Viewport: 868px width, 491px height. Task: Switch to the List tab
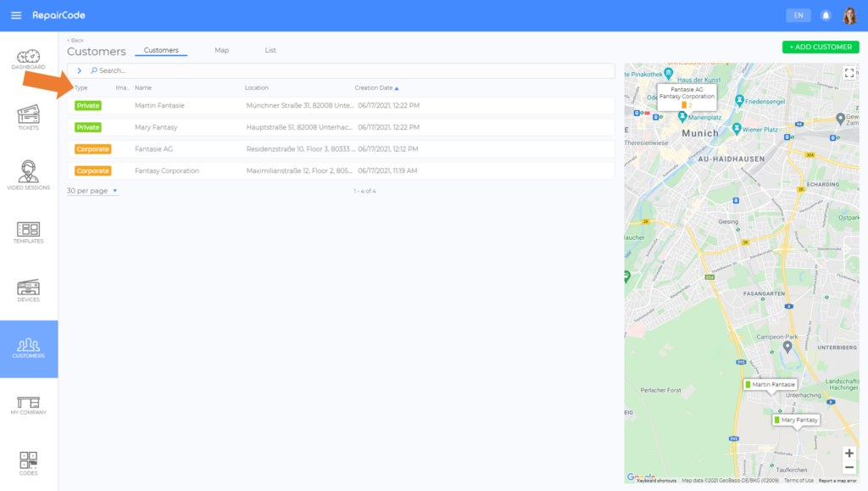point(270,50)
